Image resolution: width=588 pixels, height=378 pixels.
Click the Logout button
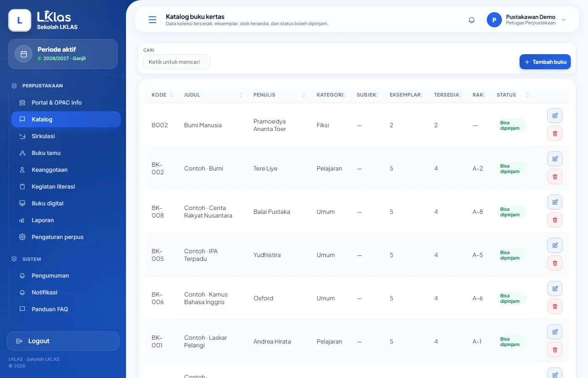[63, 341]
